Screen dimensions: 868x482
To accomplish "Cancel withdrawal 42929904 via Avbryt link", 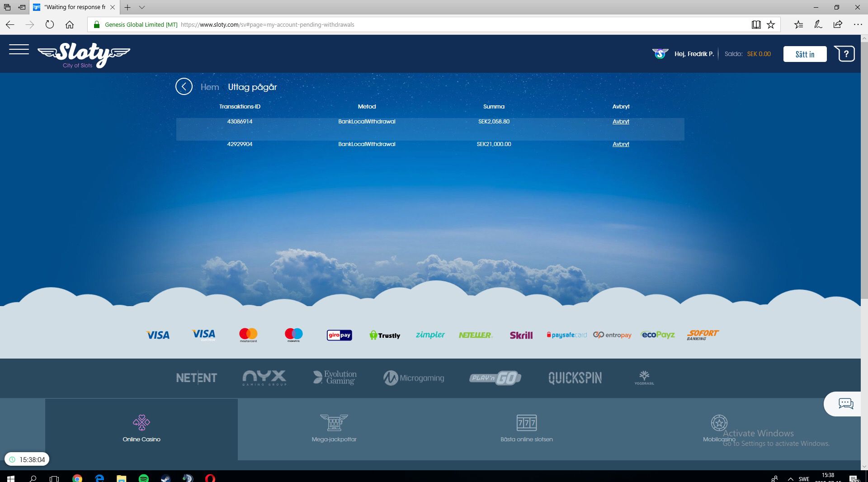I will pos(621,144).
